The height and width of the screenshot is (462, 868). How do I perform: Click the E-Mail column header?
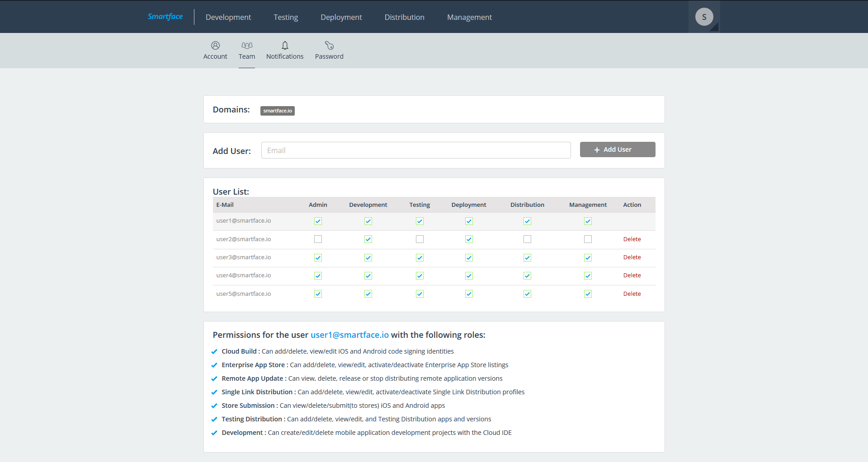(x=225, y=205)
